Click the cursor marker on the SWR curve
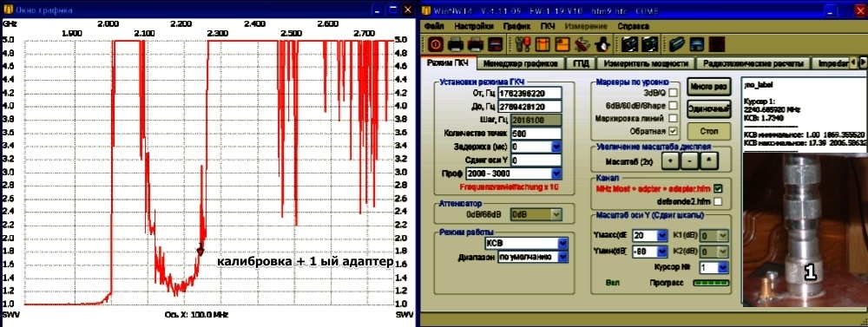 point(201,252)
